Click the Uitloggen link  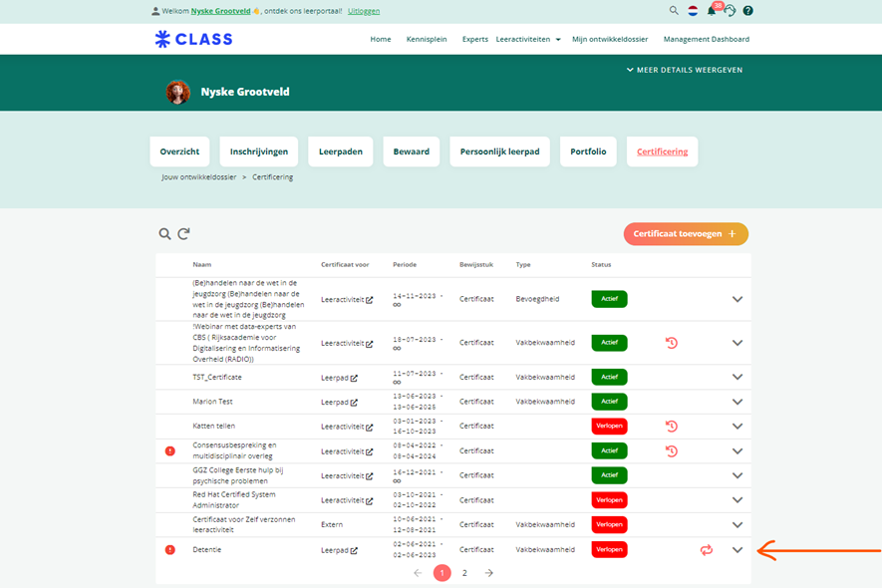pyautogui.click(x=364, y=11)
